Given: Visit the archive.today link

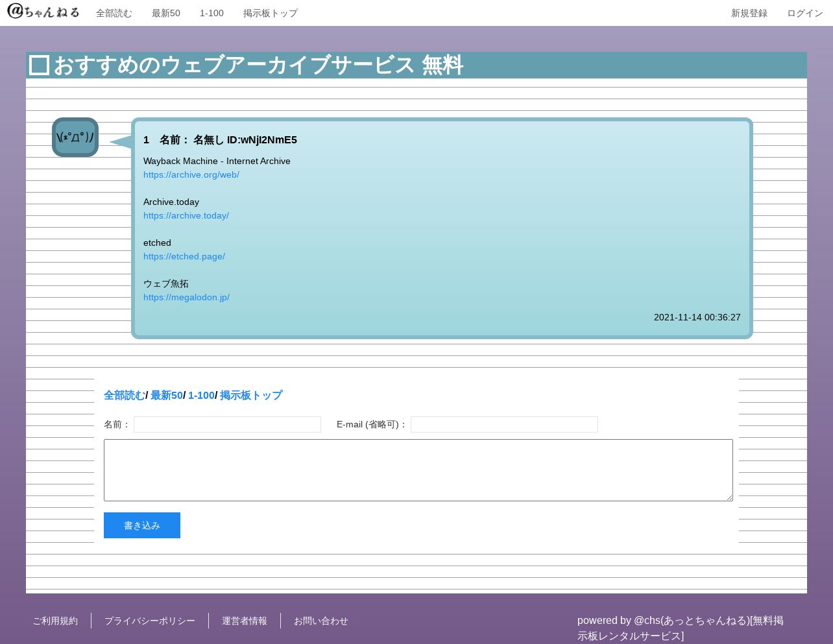Looking at the screenshot, I should pyautogui.click(x=186, y=215).
